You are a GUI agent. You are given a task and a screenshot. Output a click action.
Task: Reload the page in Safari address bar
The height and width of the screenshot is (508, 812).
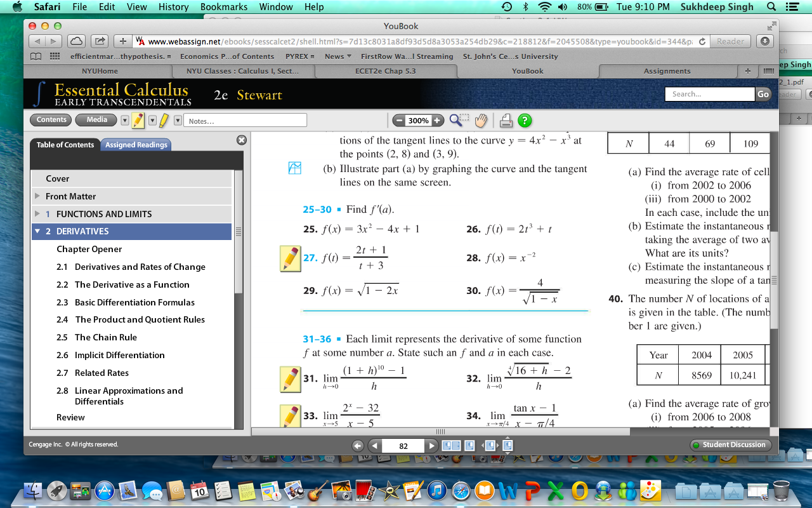(702, 41)
